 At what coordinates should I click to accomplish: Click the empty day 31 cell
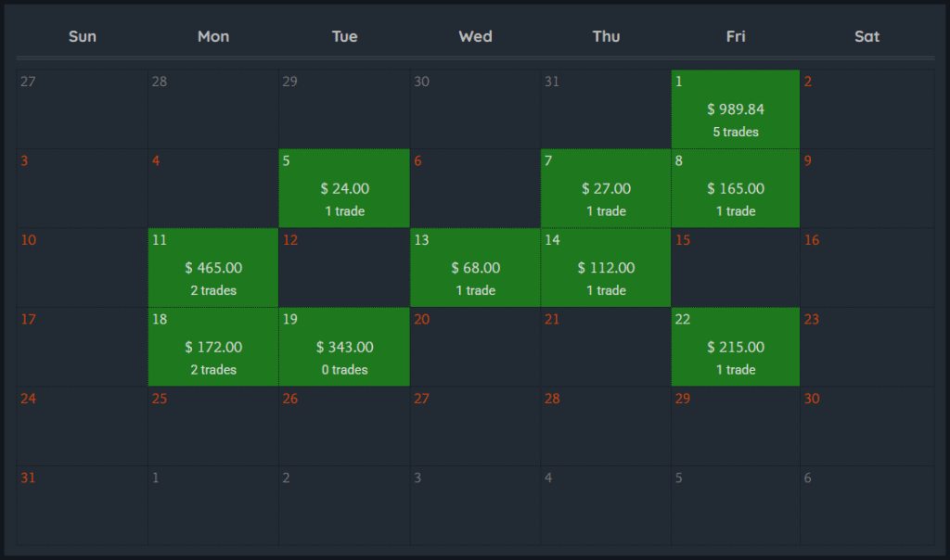pos(83,505)
